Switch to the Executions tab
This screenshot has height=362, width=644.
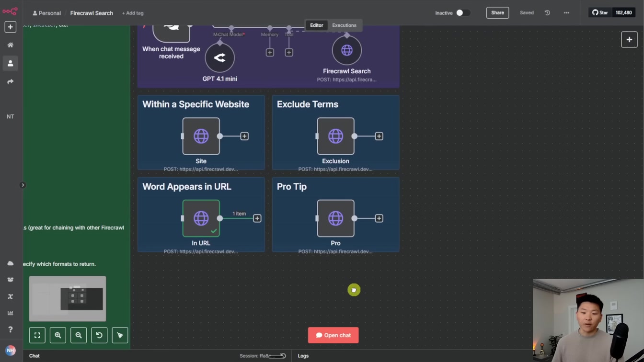(x=344, y=25)
